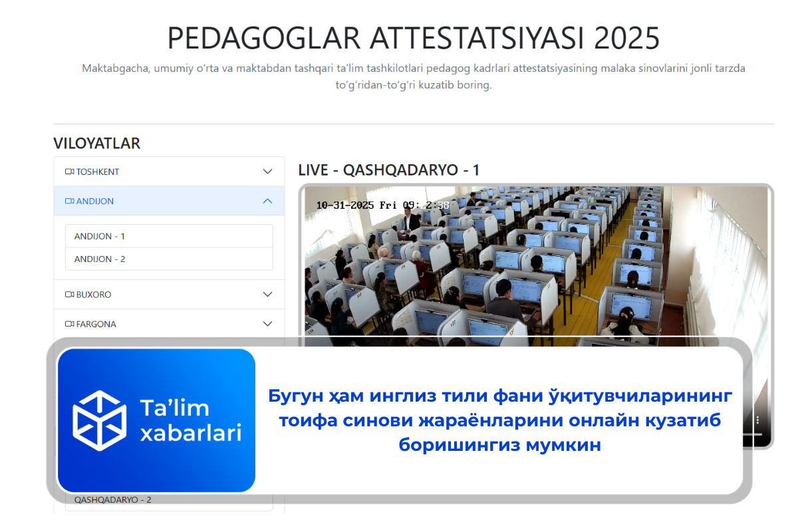This screenshot has height=532, width=798.
Task: Click the camera icon beside FARGONA
Action: (70, 324)
